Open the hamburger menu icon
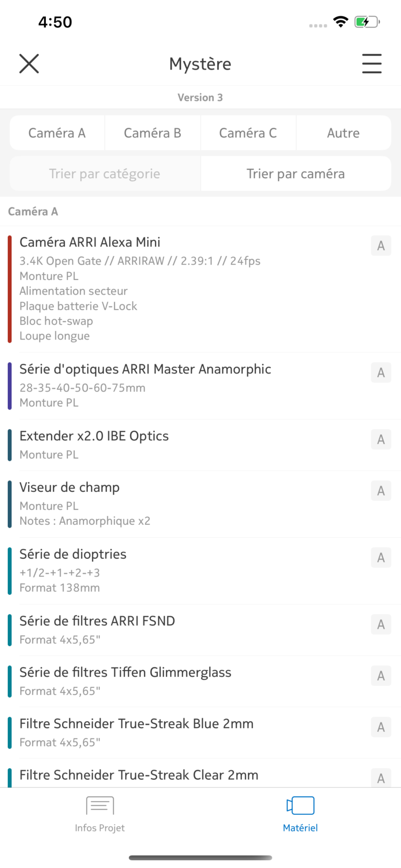This screenshot has height=868, width=401. 372,64
